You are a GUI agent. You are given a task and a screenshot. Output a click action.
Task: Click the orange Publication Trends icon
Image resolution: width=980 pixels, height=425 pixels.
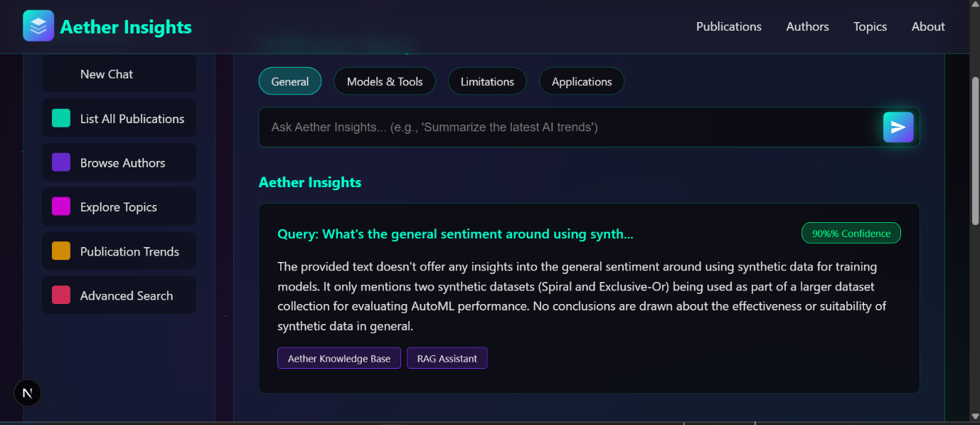click(x=60, y=251)
